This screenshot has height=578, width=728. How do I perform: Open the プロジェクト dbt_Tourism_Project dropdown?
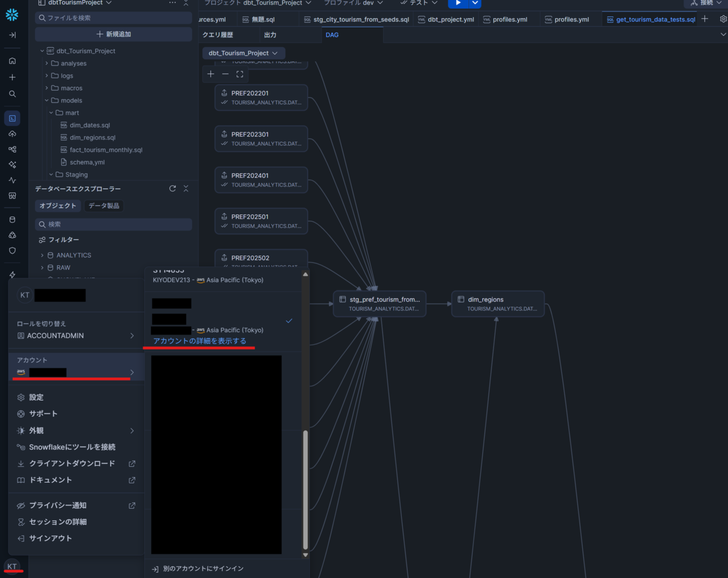pos(257,3)
